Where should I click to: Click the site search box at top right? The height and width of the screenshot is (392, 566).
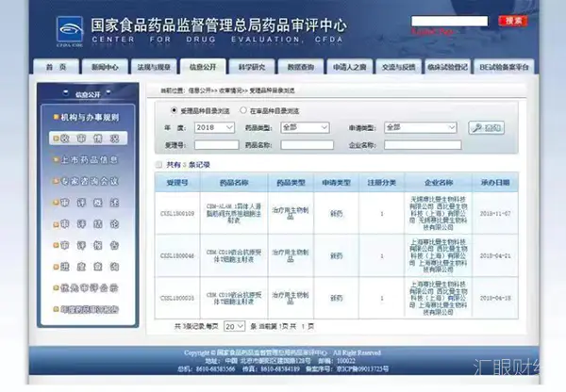(x=449, y=21)
